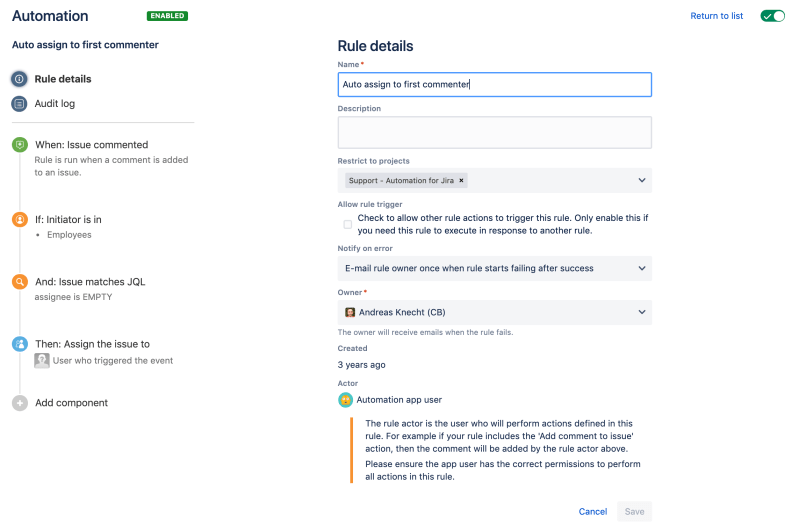Click the Automation app user avatar
799x530 pixels.
point(345,400)
